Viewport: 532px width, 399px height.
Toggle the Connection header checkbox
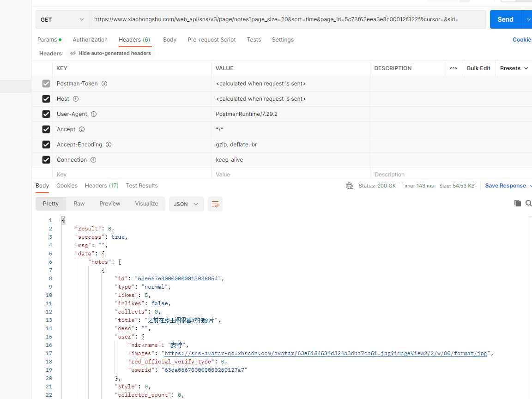tap(46, 160)
